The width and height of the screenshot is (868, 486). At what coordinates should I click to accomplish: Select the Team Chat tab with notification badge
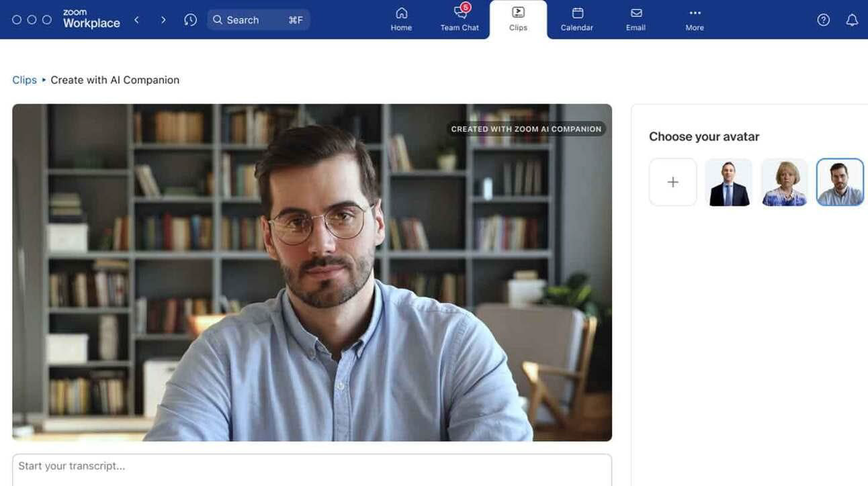[460, 17]
